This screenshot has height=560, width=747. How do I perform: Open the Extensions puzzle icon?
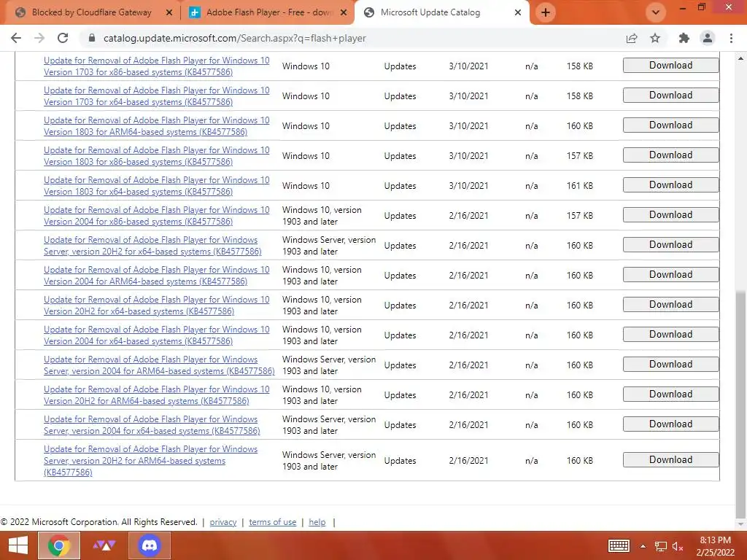(x=684, y=38)
